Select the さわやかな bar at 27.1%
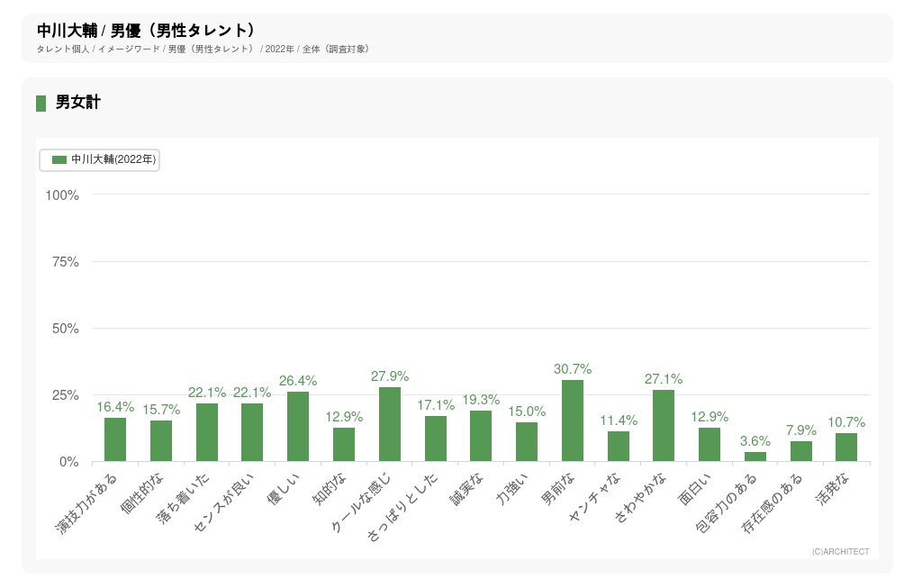 click(x=664, y=425)
